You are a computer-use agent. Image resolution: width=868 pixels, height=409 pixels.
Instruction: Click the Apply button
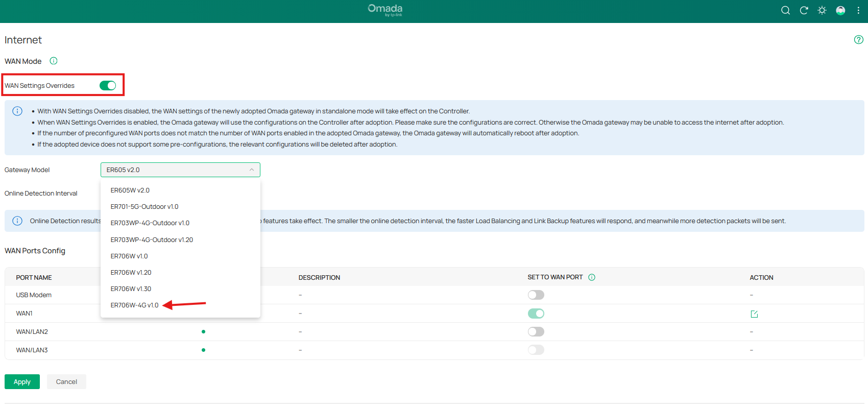coord(22,382)
